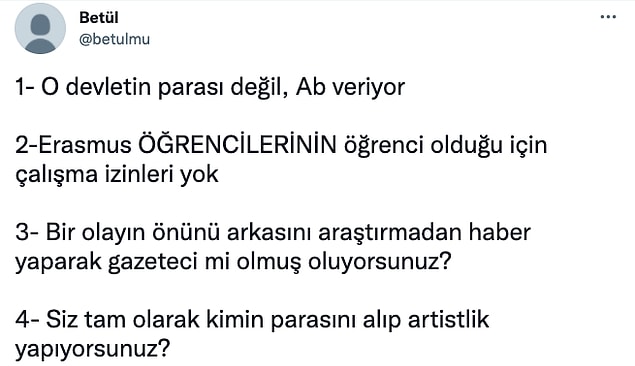
Task: Select the line çalışma izinleri yok
Action: pos(117,175)
